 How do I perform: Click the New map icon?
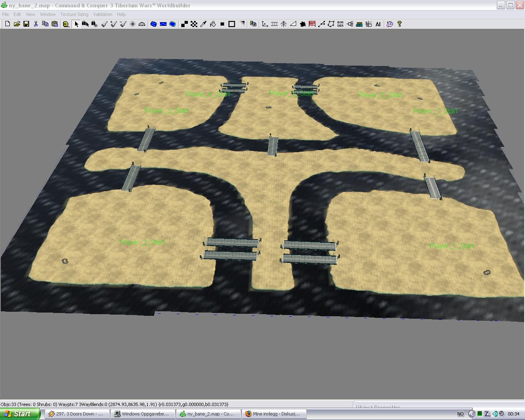[x=7, y=24]
